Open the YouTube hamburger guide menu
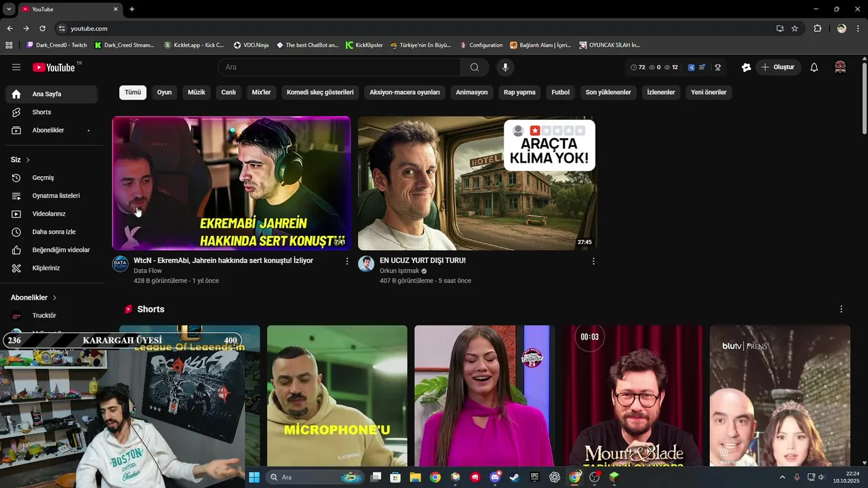 pos(16,67)
